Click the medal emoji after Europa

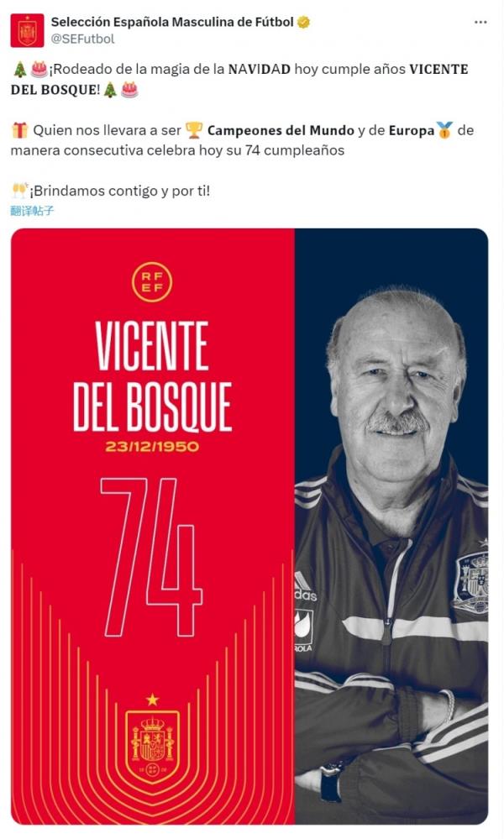click(444, 130)
